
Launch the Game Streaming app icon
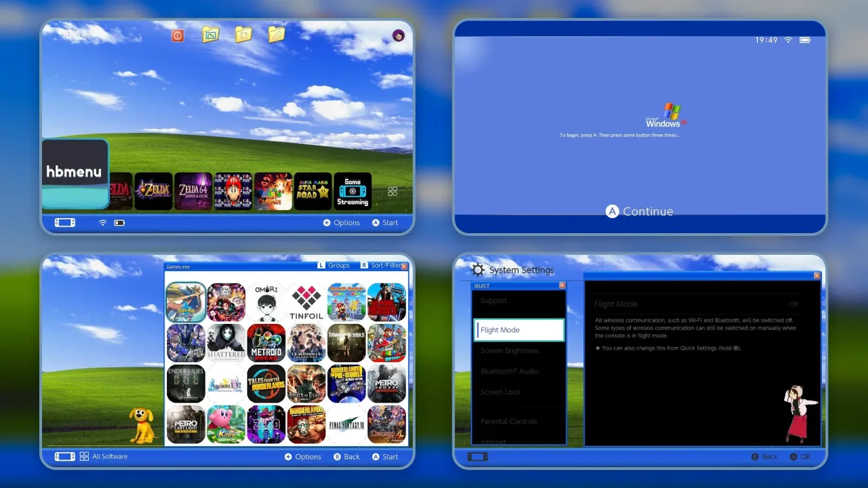point(353,191)
